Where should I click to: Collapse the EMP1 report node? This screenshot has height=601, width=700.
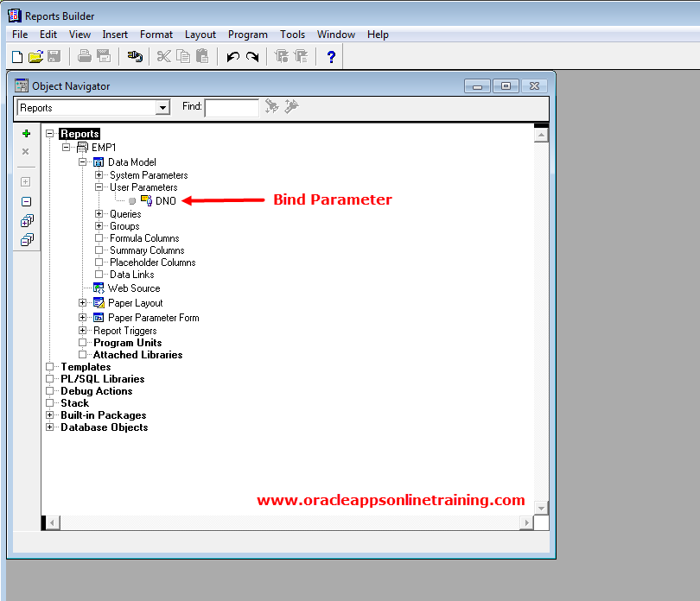(x=66, y=147)
